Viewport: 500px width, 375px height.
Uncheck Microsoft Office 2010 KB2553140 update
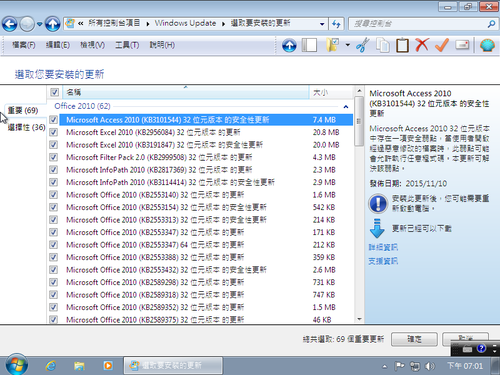[x=53, y=195]
